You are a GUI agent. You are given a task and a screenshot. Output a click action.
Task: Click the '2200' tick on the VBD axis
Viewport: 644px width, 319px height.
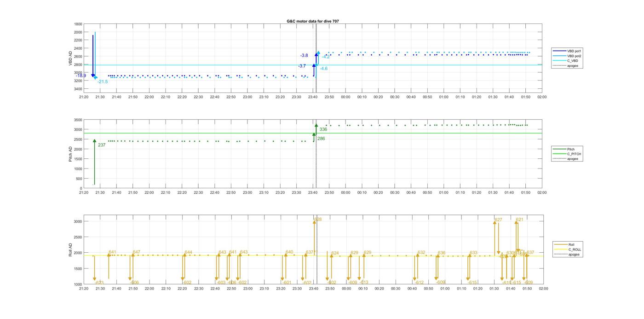pyautogui.click(x=78, y=40)
